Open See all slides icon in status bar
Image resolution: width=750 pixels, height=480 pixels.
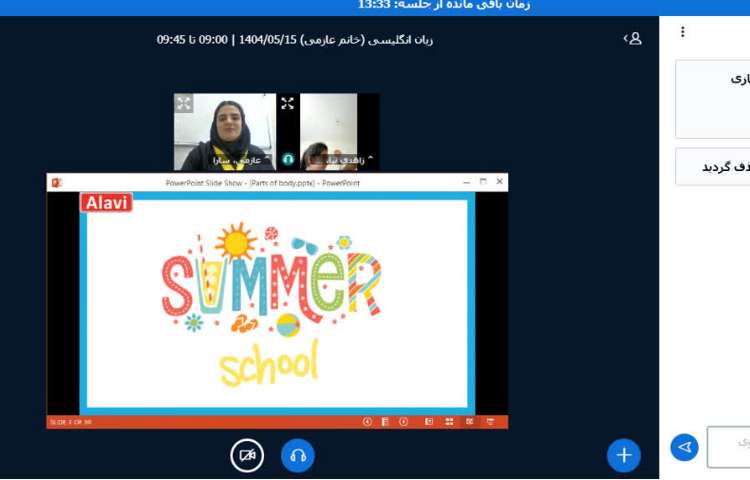(x=385, y=422)
